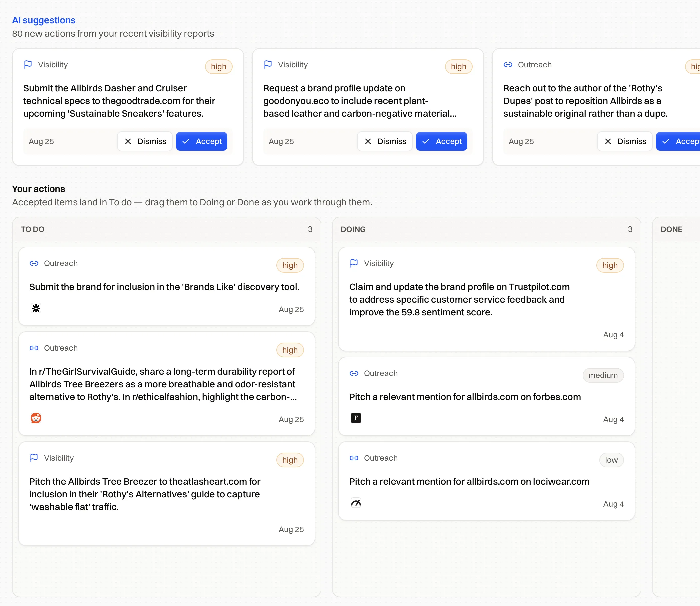This screenshot has width=700, height=606.
Task: Click high badge on theatlasheart.com card
Action: tap(290, 460)
